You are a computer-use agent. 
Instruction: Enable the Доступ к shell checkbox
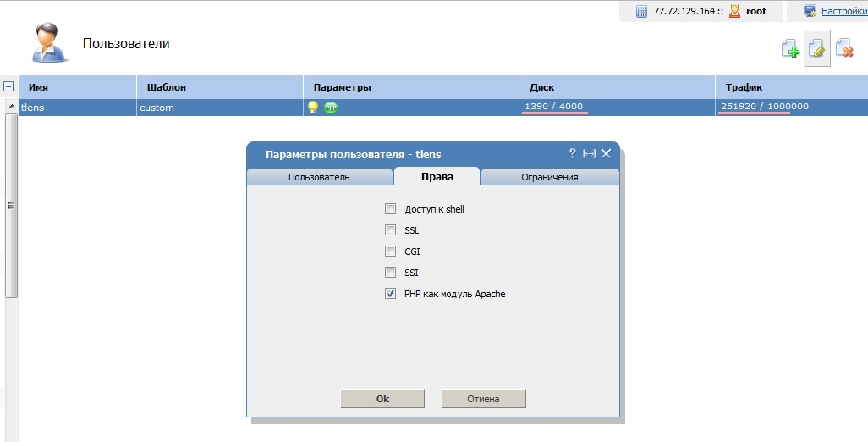tap(390, 209)
